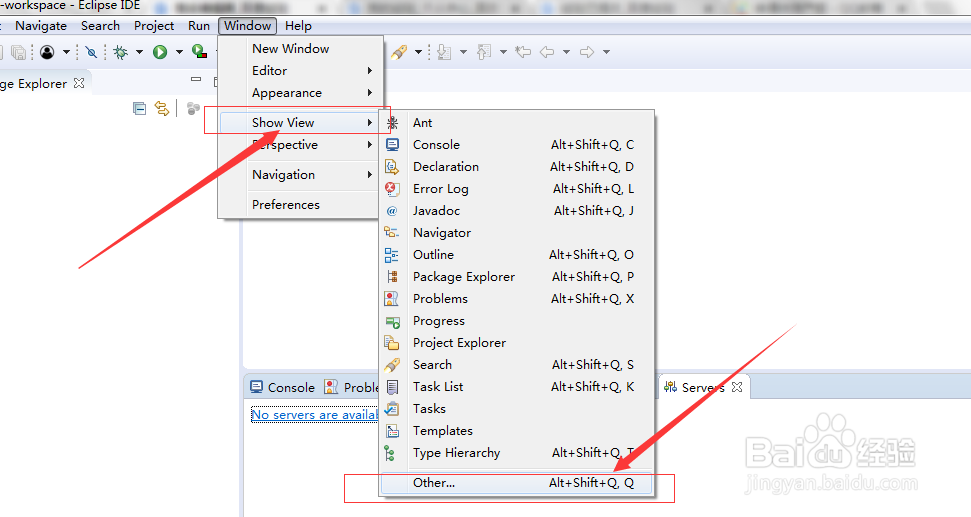Select the Show View menu entry
Screen dimensions: 971x517
point(300,123)
